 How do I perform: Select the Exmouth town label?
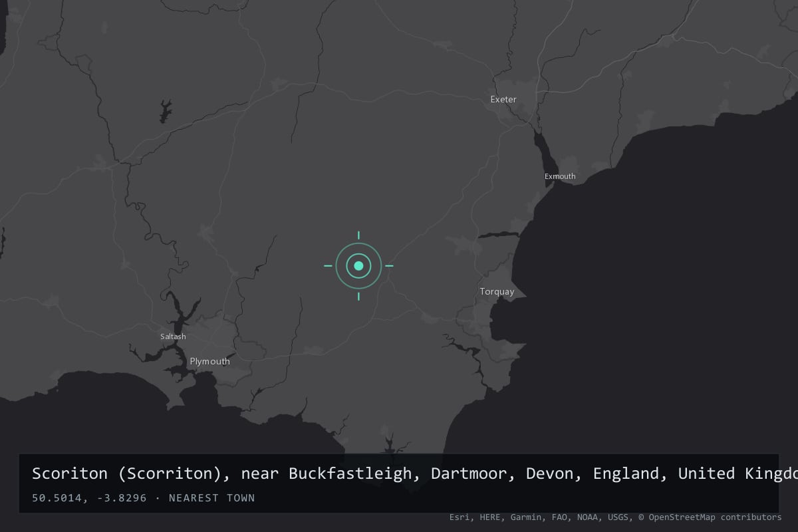pyautogui.click(x=560, y=176)
